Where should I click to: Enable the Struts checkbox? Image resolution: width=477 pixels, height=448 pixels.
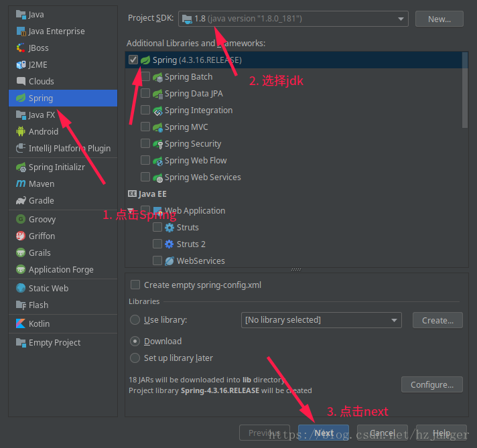157,227
